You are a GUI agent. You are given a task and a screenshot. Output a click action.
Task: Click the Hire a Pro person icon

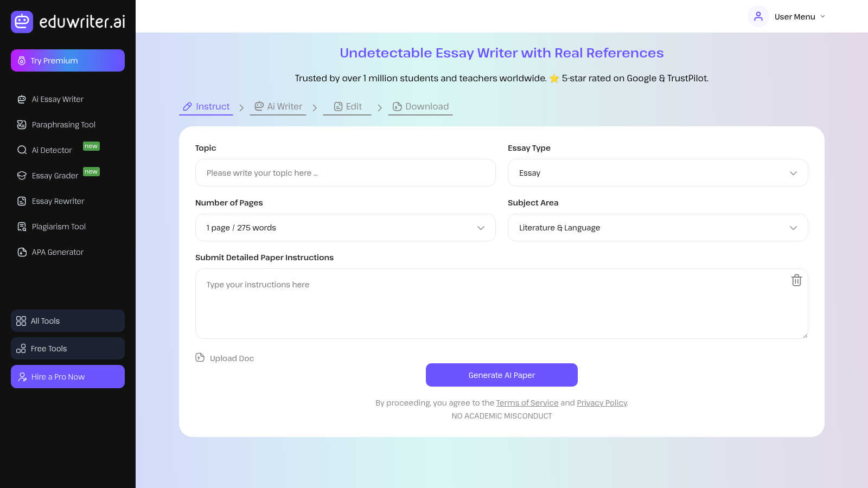coord(22,377)
